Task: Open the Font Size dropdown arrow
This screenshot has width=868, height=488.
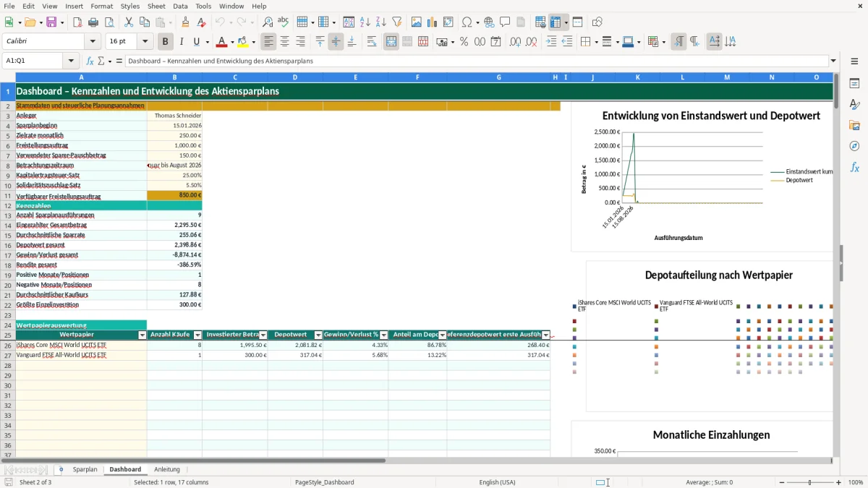Action: click(145, 42)
